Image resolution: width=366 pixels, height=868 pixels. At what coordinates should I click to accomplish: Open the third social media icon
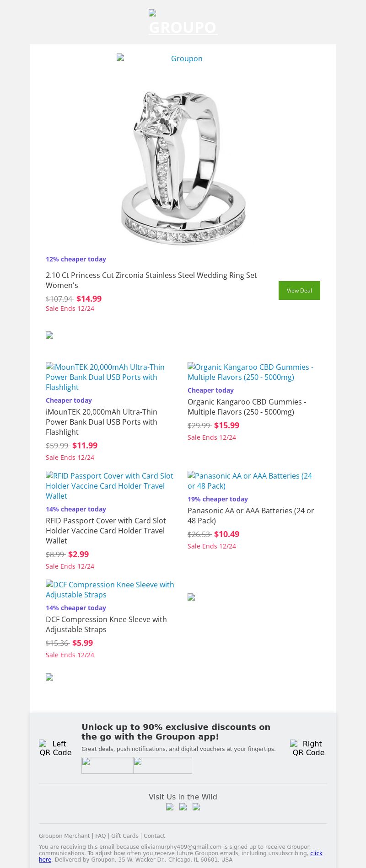[196, 807]
